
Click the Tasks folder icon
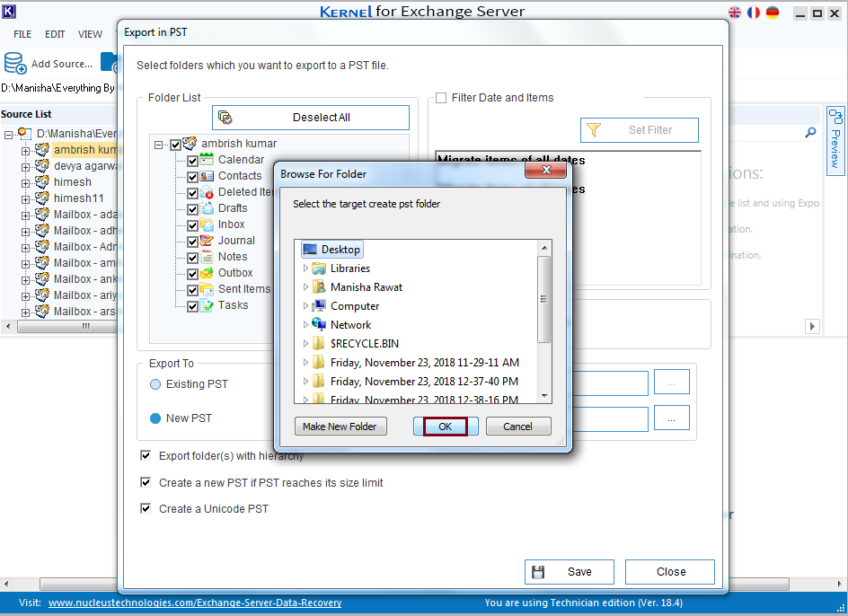coord(207,305)
